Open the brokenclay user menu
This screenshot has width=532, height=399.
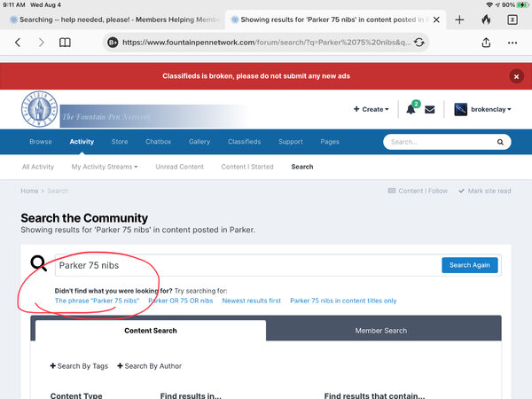(490, 109)
